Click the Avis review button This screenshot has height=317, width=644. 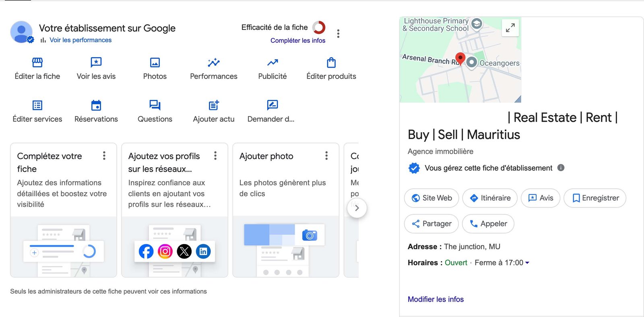pyautogui.click(x=541, y=198)
